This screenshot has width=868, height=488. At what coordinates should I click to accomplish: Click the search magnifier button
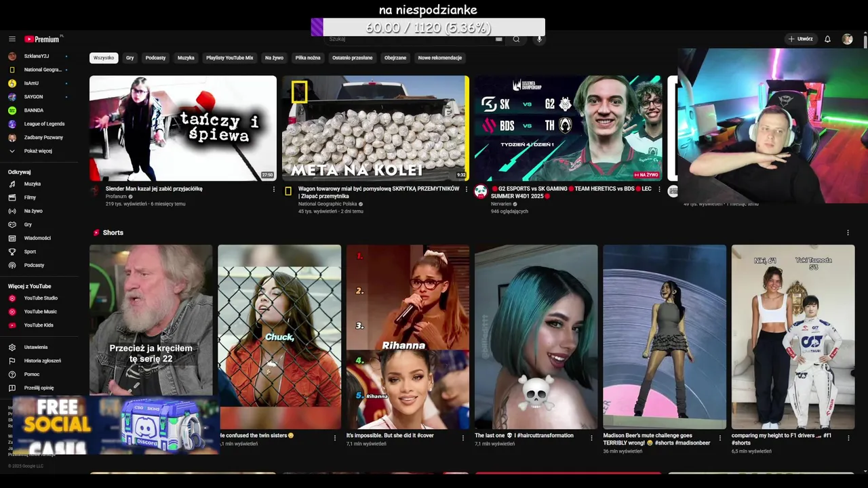(x=516, y=39)
